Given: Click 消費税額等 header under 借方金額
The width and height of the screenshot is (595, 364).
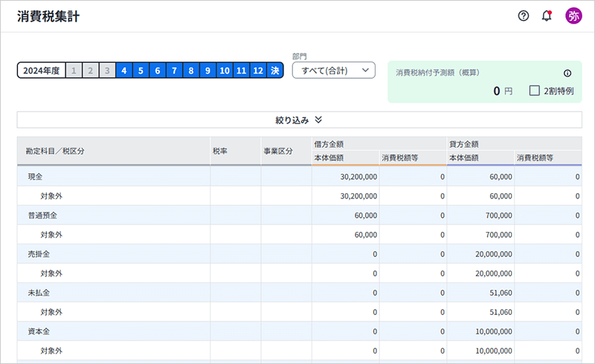Looking at the screenshot, I should pyautogui.click(x=413, y=157).
